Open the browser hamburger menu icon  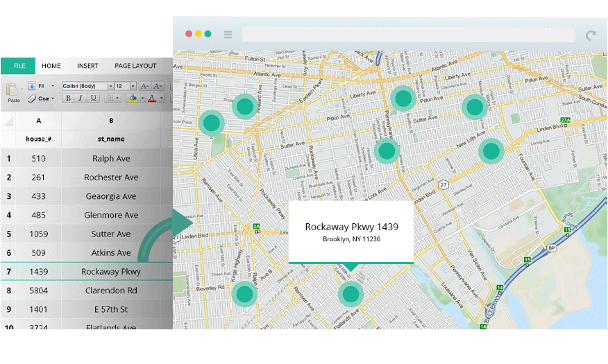click(x=228, y=35)
